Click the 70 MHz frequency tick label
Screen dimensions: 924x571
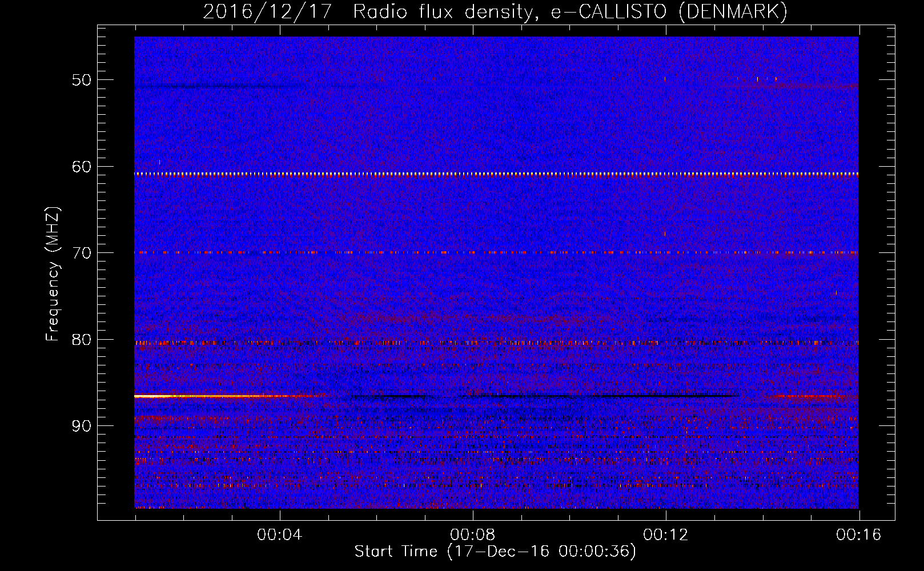coord(82,253)
